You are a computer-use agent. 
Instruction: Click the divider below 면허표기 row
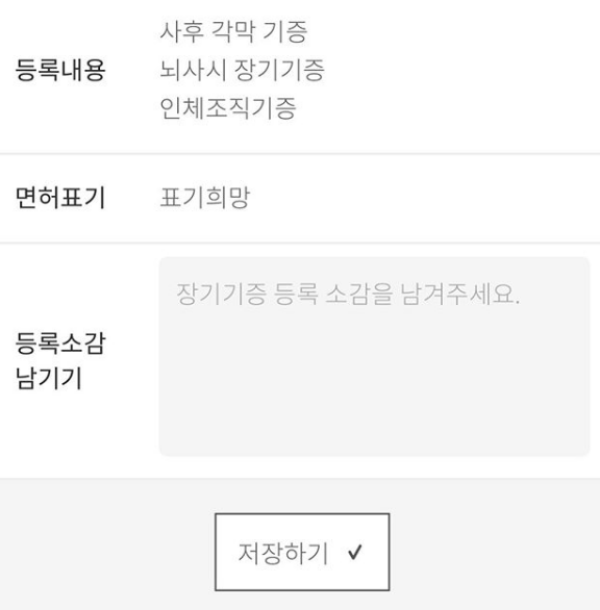(300, 243)
